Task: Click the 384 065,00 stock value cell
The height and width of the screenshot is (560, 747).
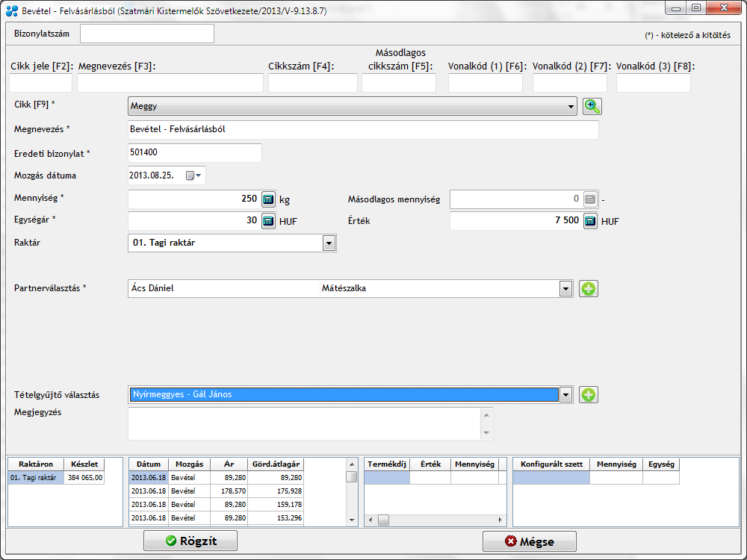Action: (x=84, y=478)
